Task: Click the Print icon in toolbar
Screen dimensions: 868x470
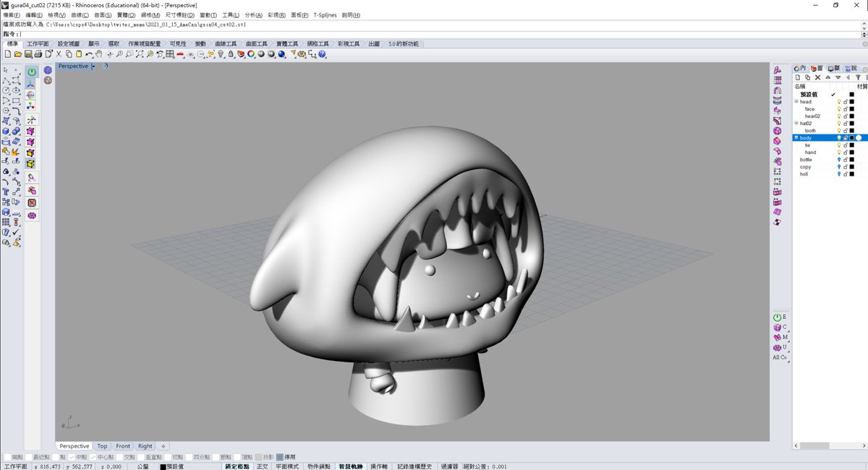Action: (38, 54)
